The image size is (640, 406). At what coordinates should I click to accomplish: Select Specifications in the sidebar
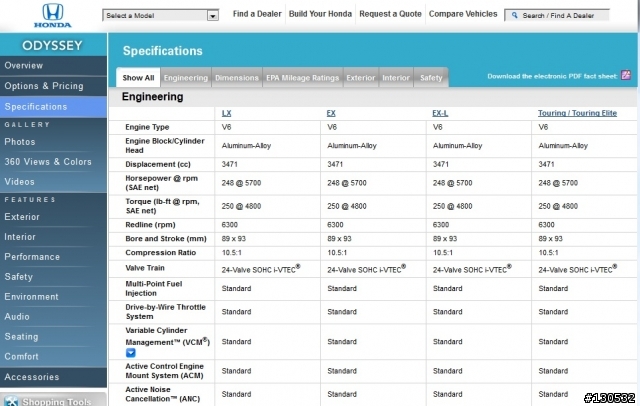[x=53, y=107]
